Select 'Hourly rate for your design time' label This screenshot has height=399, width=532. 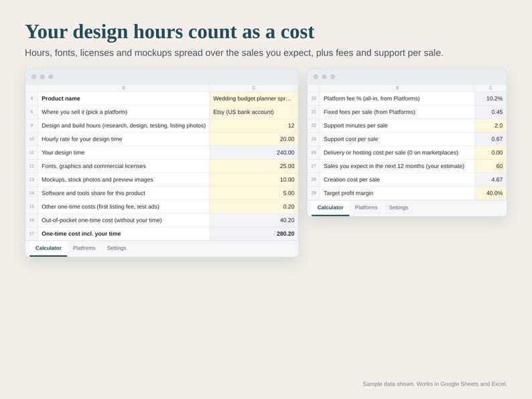123,139
